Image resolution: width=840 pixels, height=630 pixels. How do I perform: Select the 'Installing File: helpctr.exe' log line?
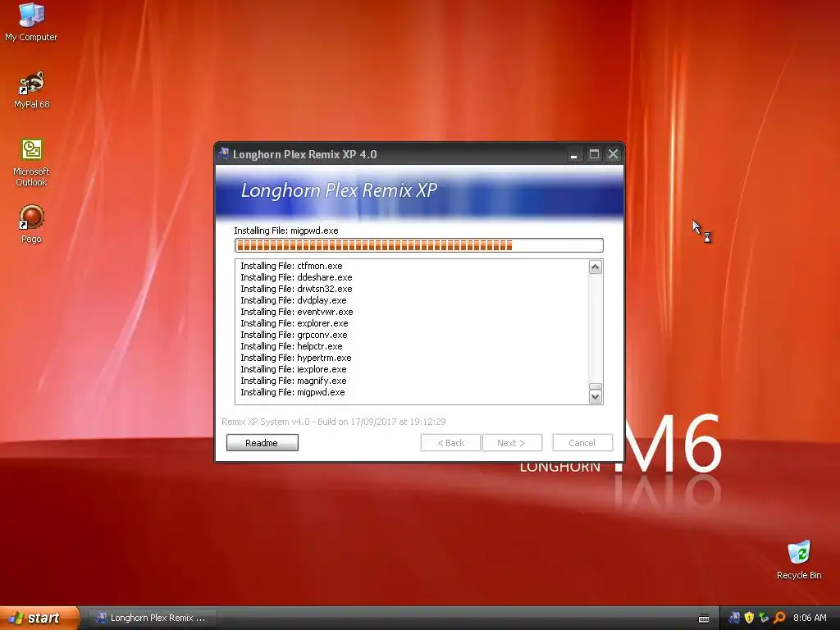(291, 346)
